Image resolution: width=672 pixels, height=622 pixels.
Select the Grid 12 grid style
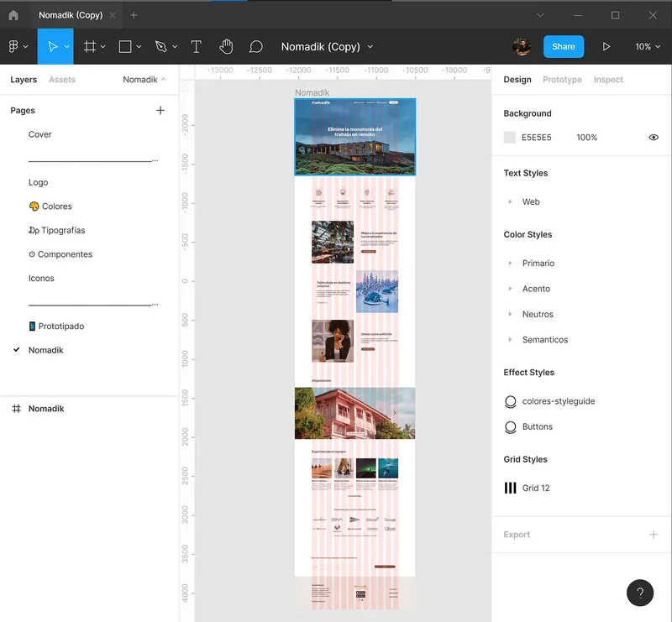(x=536, y=488)
